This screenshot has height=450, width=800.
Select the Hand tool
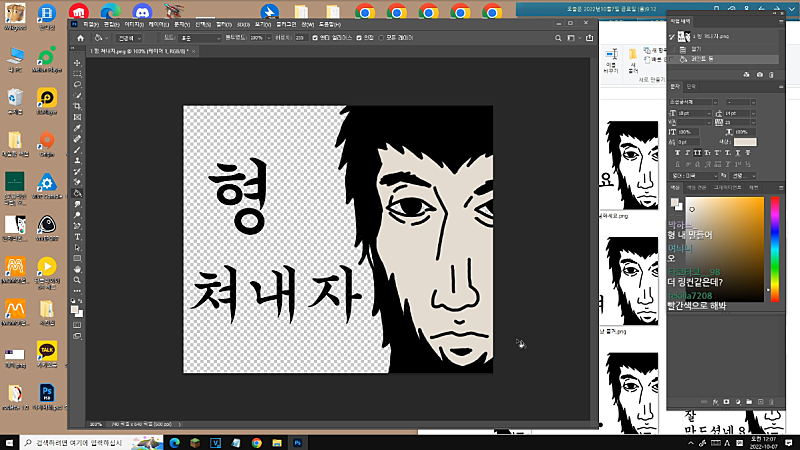pos(77,269)
